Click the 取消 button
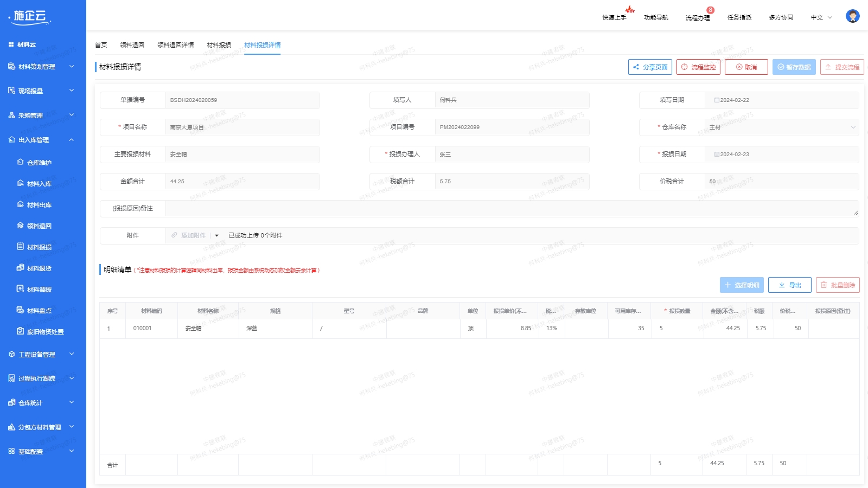Viewport: 868px width, 488px height. [746, 67]
